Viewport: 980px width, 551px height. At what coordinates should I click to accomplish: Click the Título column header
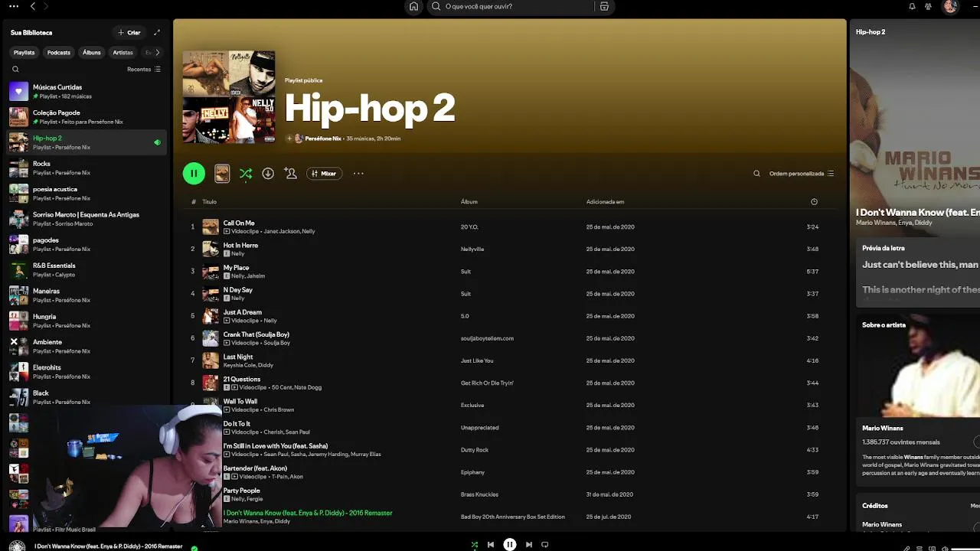tap(209, 202)
